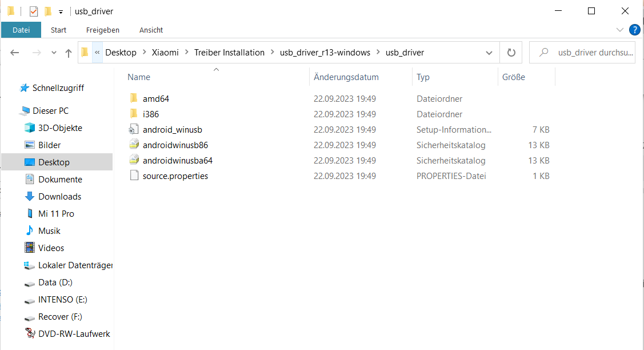Select Downloads in the navigation pane
Image resolution: width=644 pixels, height=350 pixels.
[x=59, y=197]
